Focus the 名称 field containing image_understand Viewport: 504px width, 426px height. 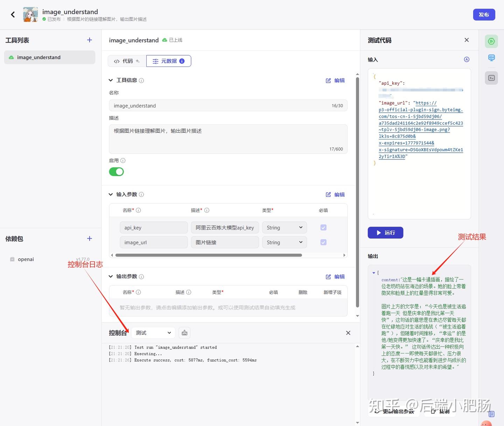pos(228,105)
